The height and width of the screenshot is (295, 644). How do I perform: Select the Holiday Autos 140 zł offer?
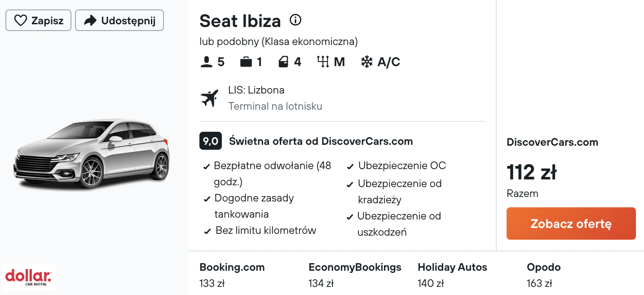(452, 275)
